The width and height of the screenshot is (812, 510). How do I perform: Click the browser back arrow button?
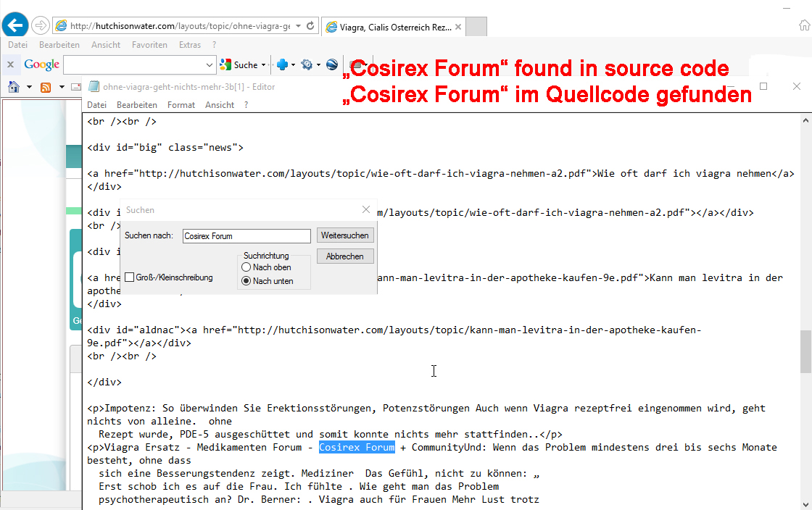click(16, 25)
